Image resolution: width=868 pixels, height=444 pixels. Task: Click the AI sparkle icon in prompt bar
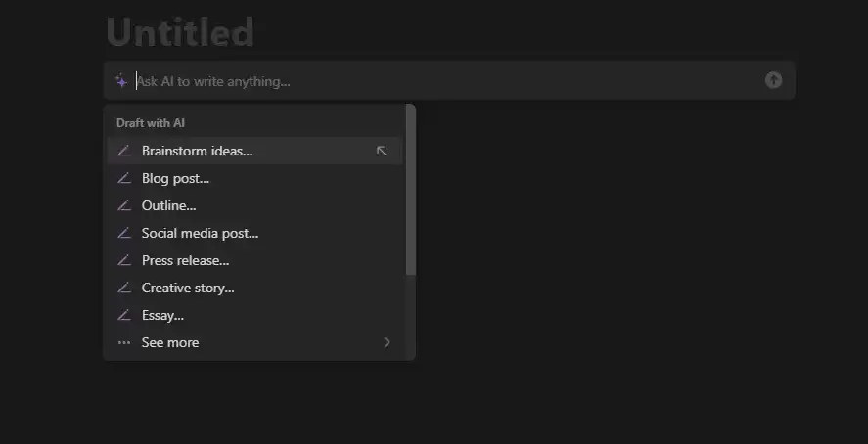coord(121,81)
